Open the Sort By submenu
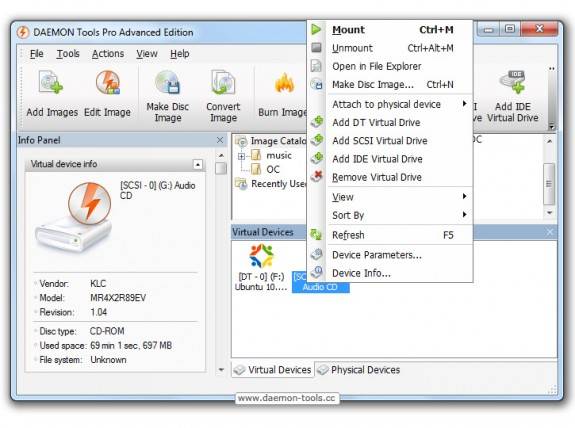Image resolution: width=575 pixels, height=428 pixels. point(399,215)
